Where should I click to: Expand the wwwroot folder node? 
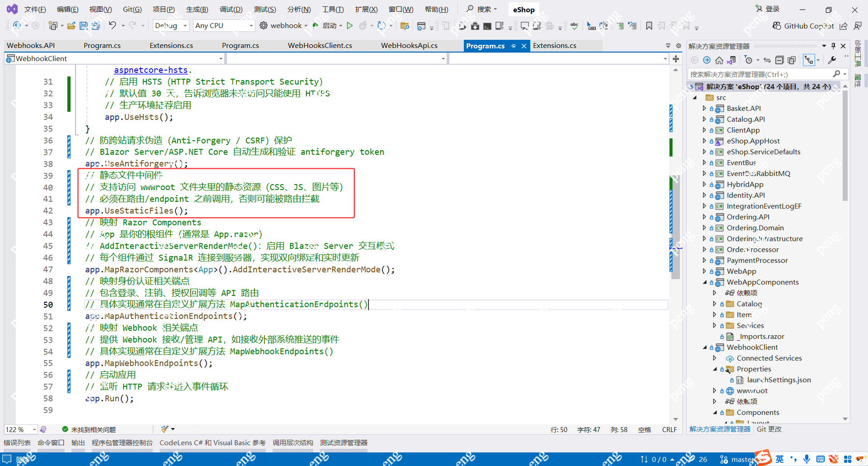pyautogui.click(x=714, y=390)
